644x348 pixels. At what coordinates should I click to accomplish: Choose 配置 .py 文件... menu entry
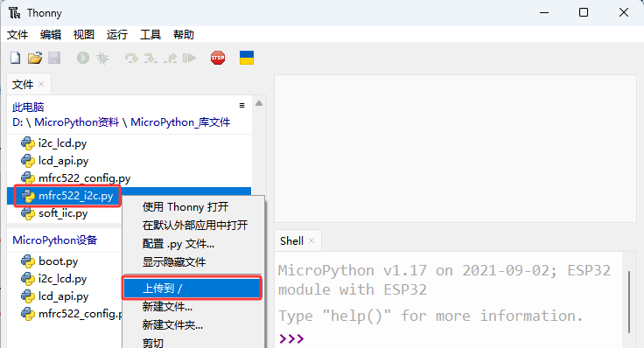click(193, 244)
